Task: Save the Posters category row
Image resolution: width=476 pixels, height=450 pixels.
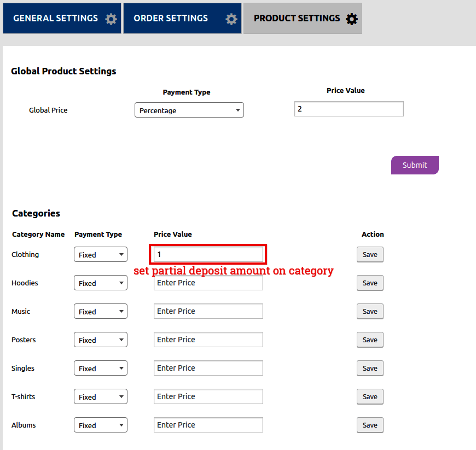Action: 370,340
